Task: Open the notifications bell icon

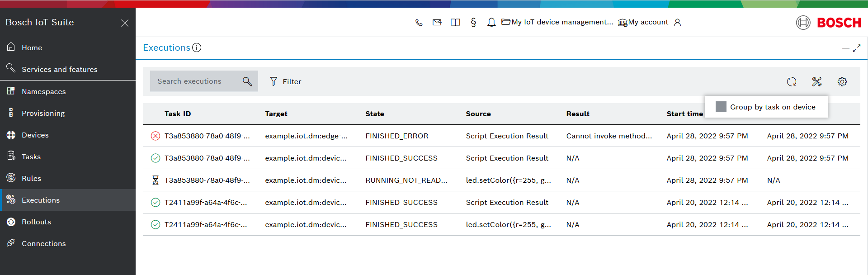Action: [x=491, y=22]
